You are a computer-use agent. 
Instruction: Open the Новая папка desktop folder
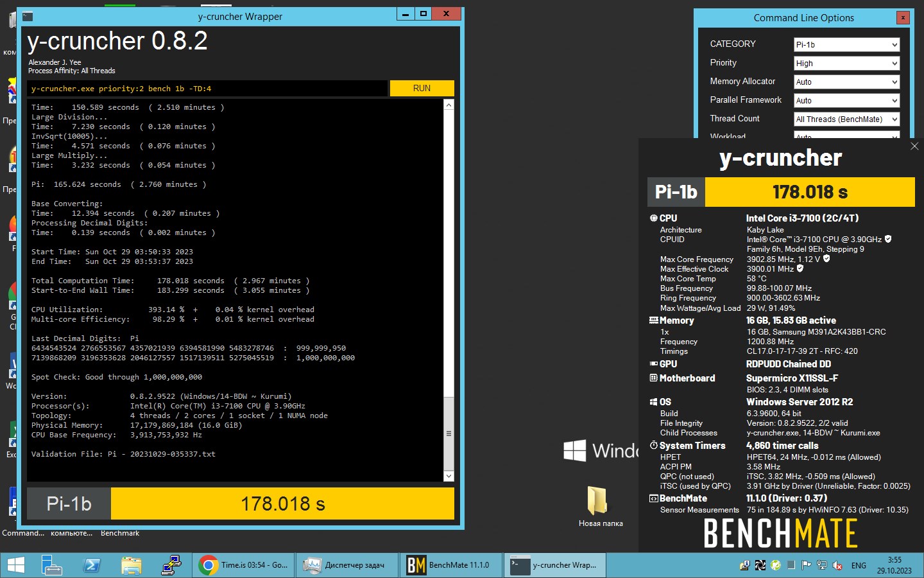[x=600, y=506]
